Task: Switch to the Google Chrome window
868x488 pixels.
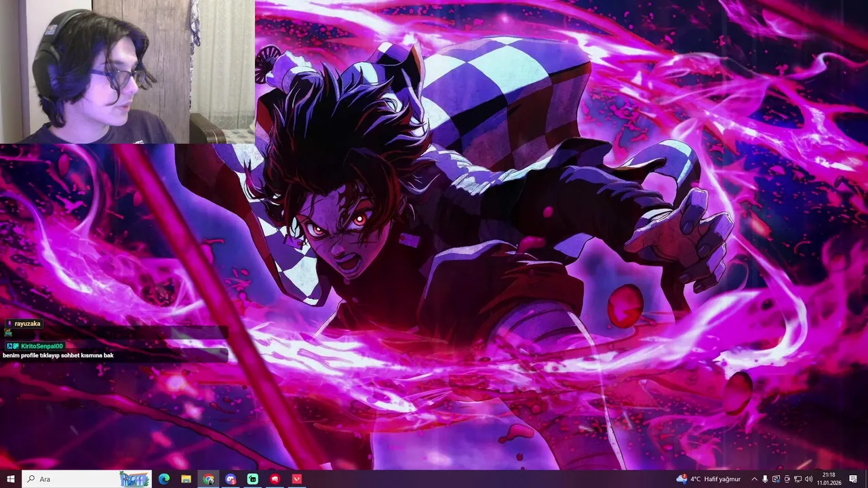Action: click(x=208, y=479)
